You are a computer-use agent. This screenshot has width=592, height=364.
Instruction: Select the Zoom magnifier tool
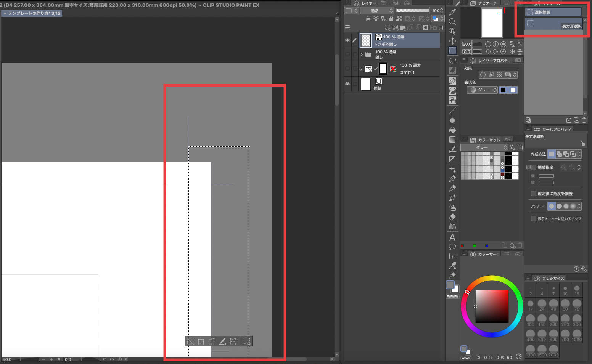click(452, 22)
